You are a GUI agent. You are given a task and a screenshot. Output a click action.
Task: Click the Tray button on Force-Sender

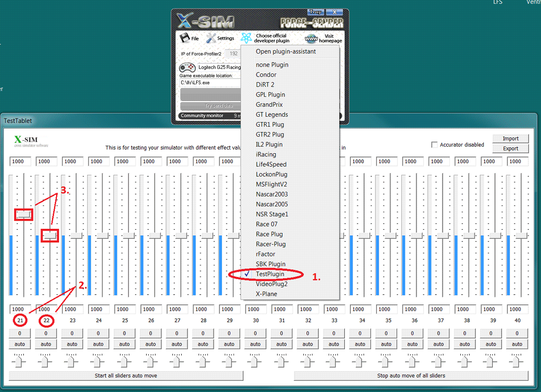point(316,12)
